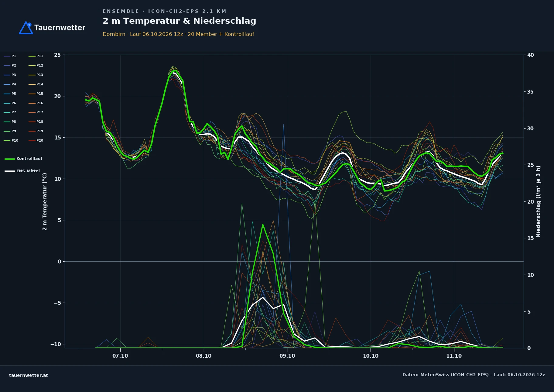The width and height of the screenshot is (554, 392).
Task: Click the 35 tick on precipitation axis
Action: pos(530,92)
